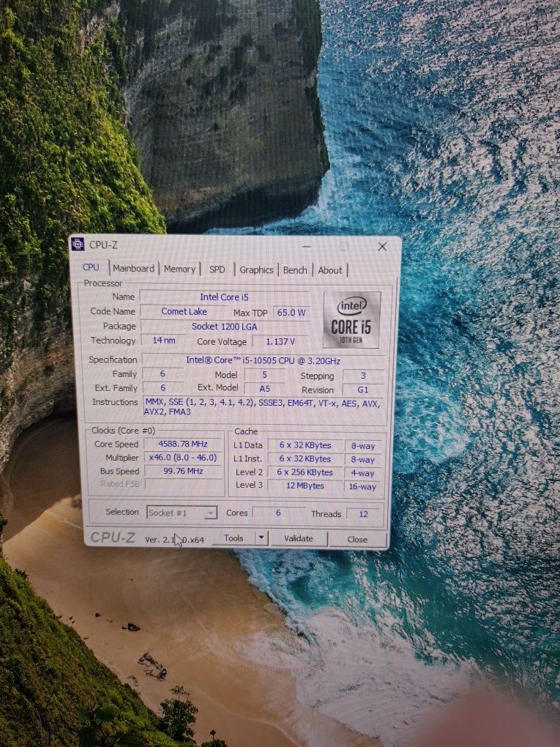Click the L1 Inst. value '6 x 32 KBytes'
The image size is (560, 747).
305,458
